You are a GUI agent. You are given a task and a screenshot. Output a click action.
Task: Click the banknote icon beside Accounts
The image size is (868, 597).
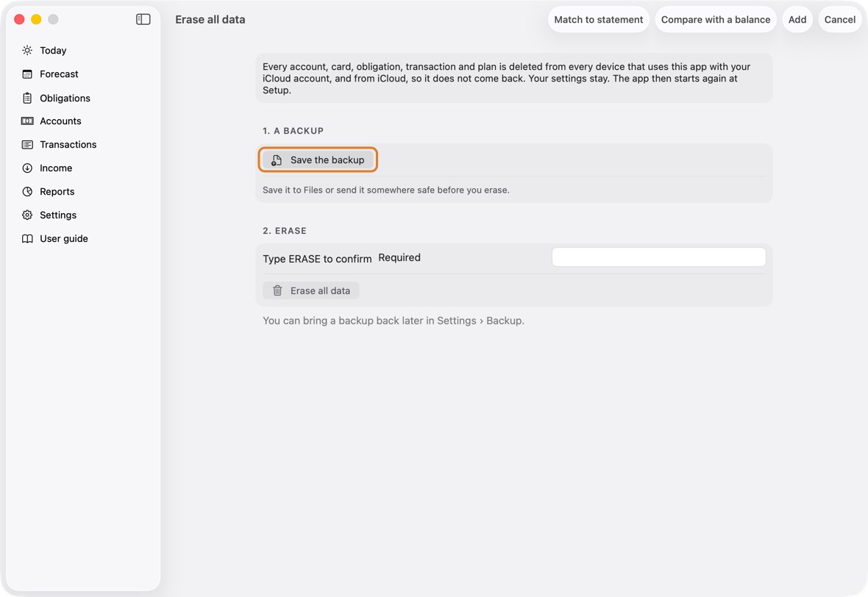coord(27,121)
